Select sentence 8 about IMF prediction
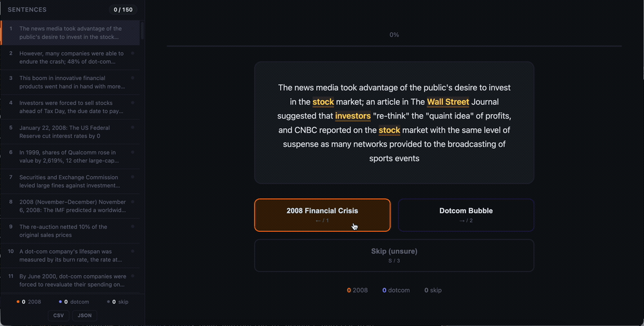The image size is (644, 326). [x=70, y=206]
